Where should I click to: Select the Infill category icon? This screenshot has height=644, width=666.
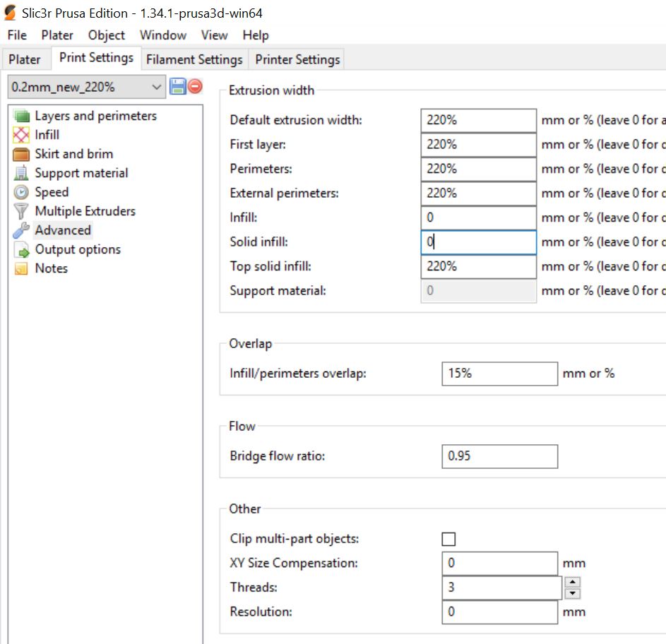22,135
